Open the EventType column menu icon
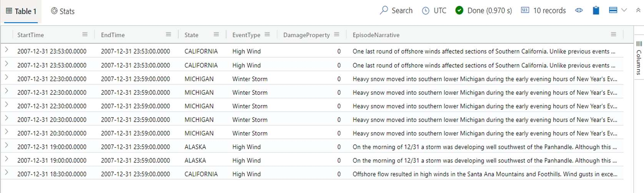Image resolution: width=644 pixels, height=193 pixels. point(267,35)
